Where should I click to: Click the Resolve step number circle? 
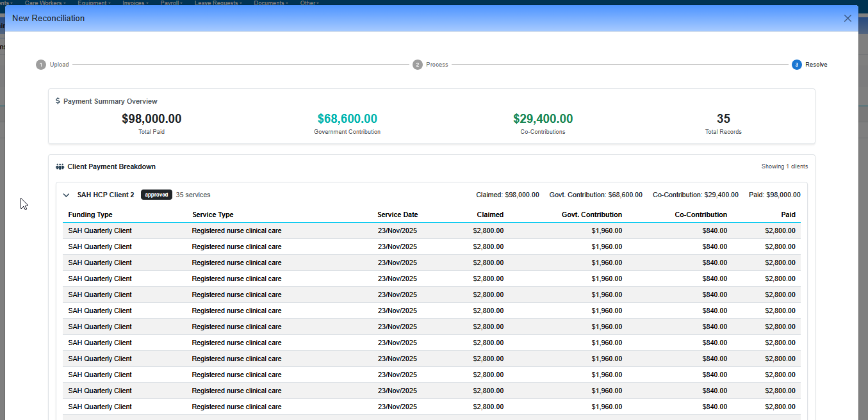(796, 65)
